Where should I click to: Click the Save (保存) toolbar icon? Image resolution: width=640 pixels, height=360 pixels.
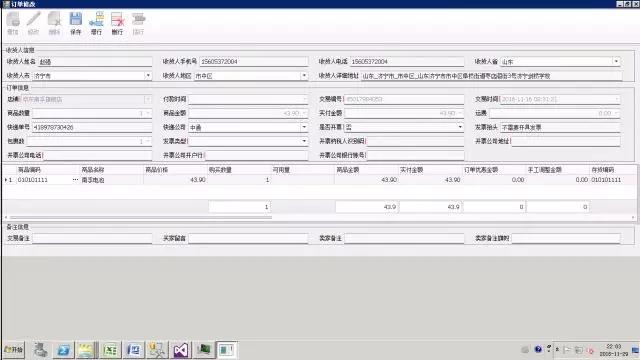pos(76,23)
